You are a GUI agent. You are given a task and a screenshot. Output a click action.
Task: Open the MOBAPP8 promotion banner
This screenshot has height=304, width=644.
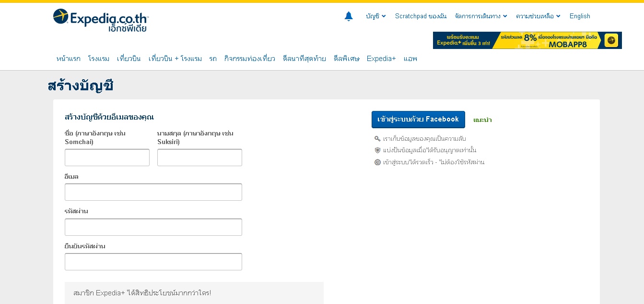point(527,40)
